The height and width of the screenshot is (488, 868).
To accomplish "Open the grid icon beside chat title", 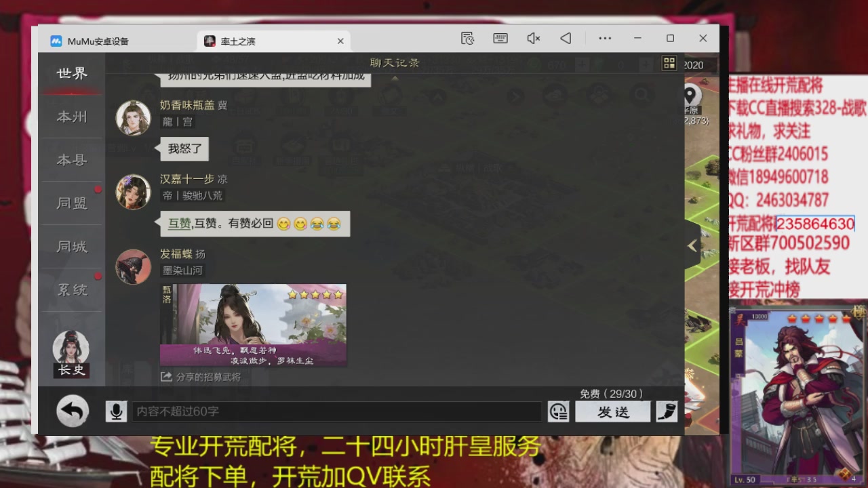I will click(669, 64).
